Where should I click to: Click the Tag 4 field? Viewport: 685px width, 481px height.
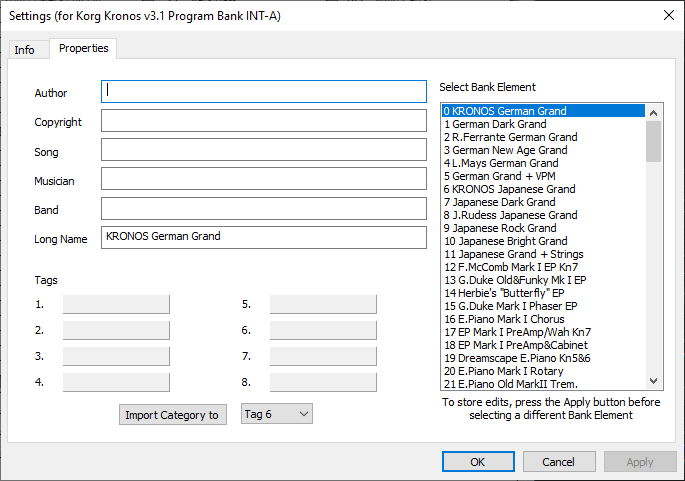(116, 382)
